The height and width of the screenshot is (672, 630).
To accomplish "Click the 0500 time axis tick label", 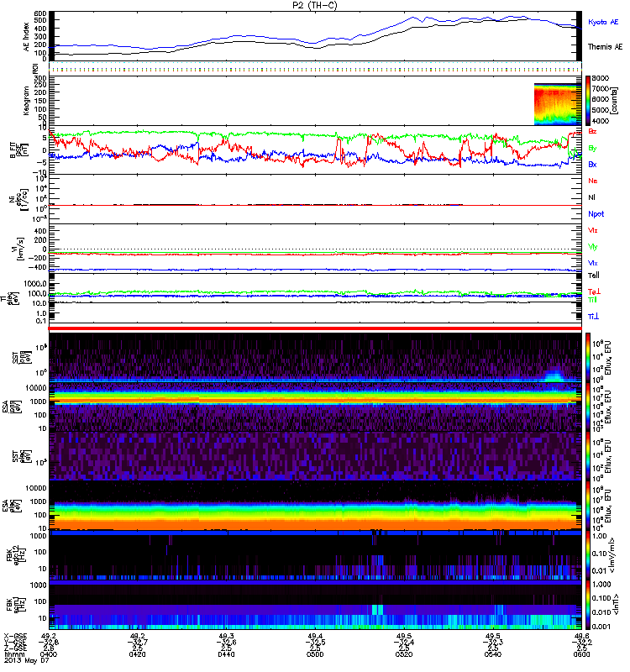I will tap(315, 655).
